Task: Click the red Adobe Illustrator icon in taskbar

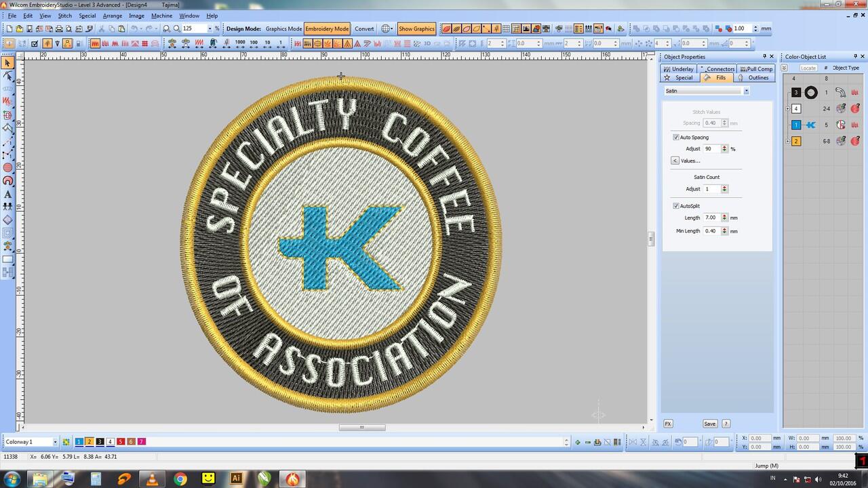Action: click(x=236, y=479)
